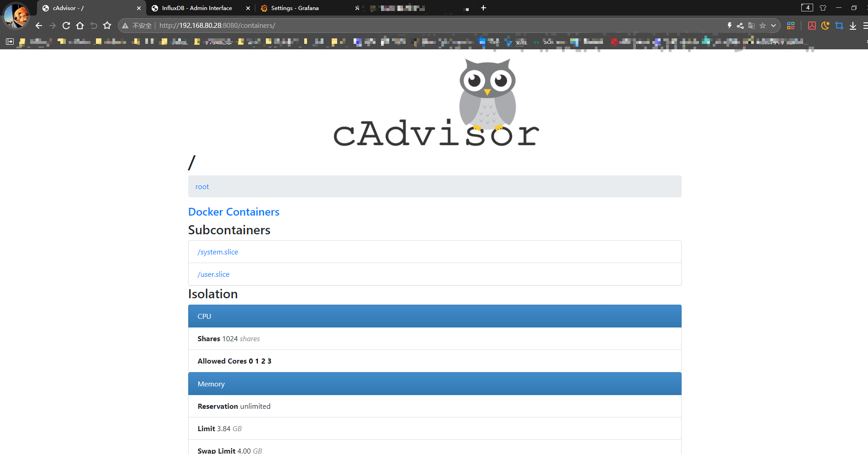Toggle night mode moon icon

[825, 26]
